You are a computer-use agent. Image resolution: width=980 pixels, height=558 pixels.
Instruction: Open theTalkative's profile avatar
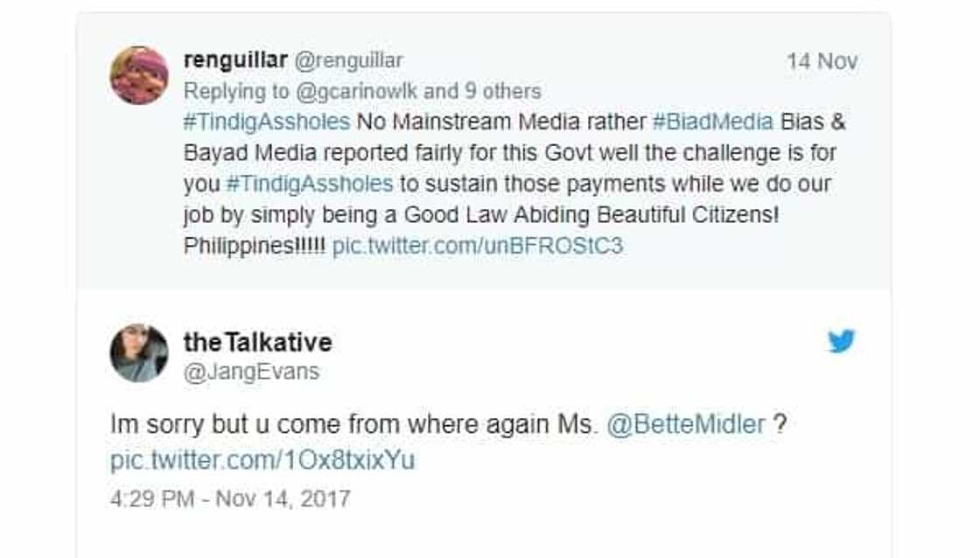point(139,353)
